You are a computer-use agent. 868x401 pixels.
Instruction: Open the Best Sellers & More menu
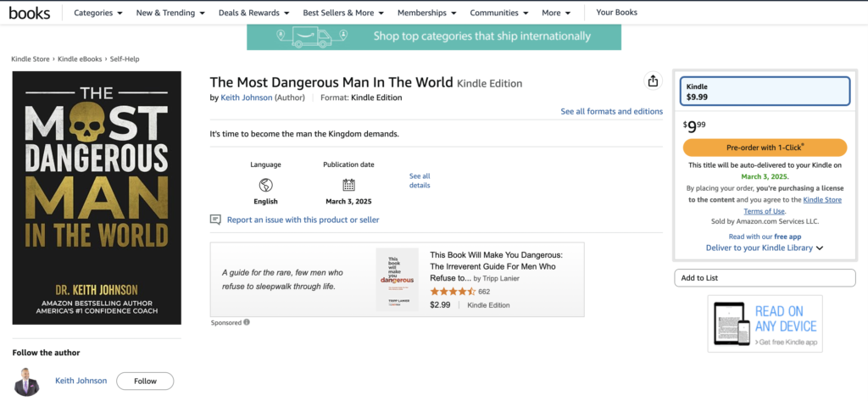tap(343, 13)
